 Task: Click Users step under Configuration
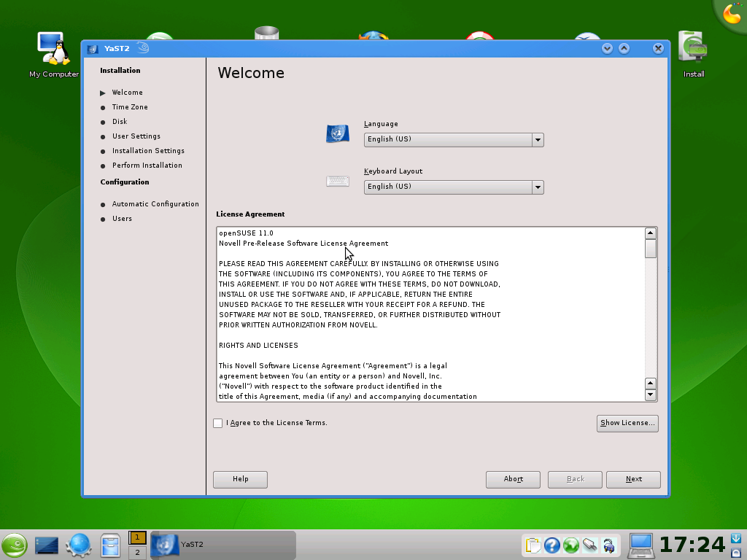[122, 219]
